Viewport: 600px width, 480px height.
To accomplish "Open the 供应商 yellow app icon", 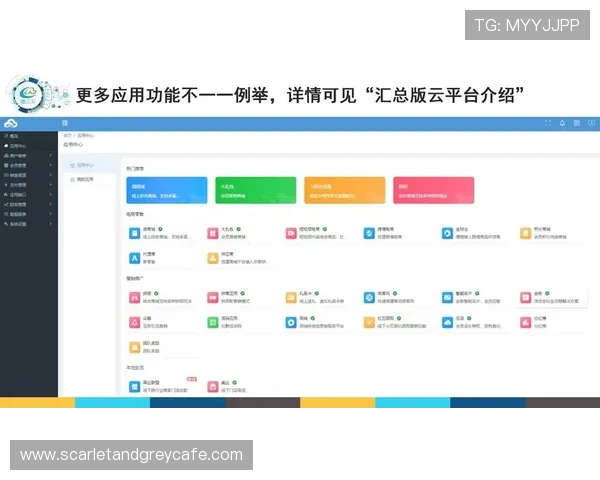I will pyautogui.click(x=213, y=258).
